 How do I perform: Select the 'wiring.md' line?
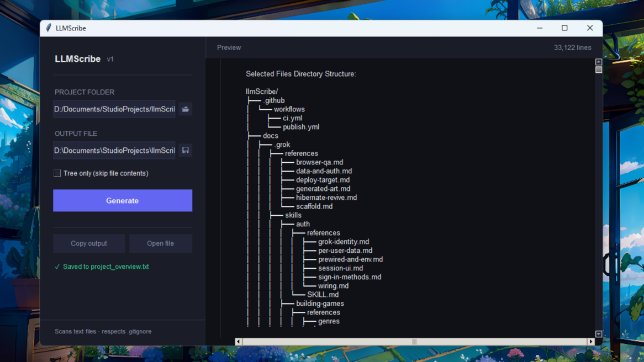333,286
